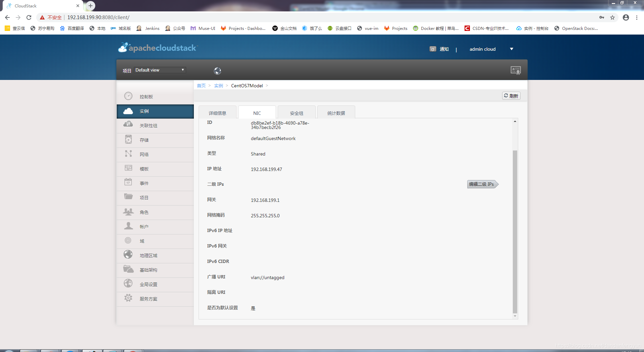Image resolution: width=644 pixels, height=352 pixels.
Task: Click the browser address bar URL
Action: pos(98,17)
